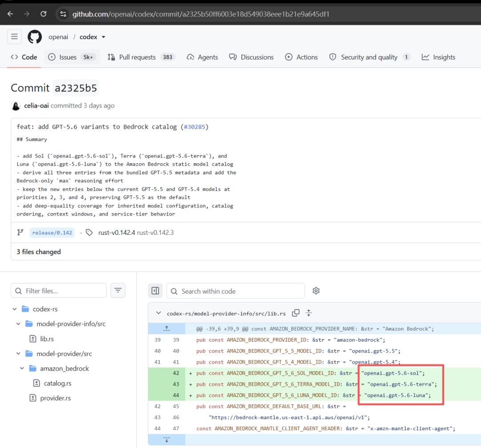Click the AMAZON_BEDROCK_PROVIDER_ID constant
This screenshot has height=448, width=481.
pyautogui.click(x=268, y=340)
